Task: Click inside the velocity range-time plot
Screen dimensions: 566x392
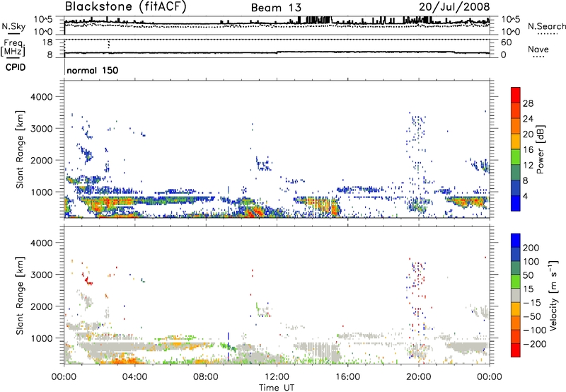Action: (277, 295)
